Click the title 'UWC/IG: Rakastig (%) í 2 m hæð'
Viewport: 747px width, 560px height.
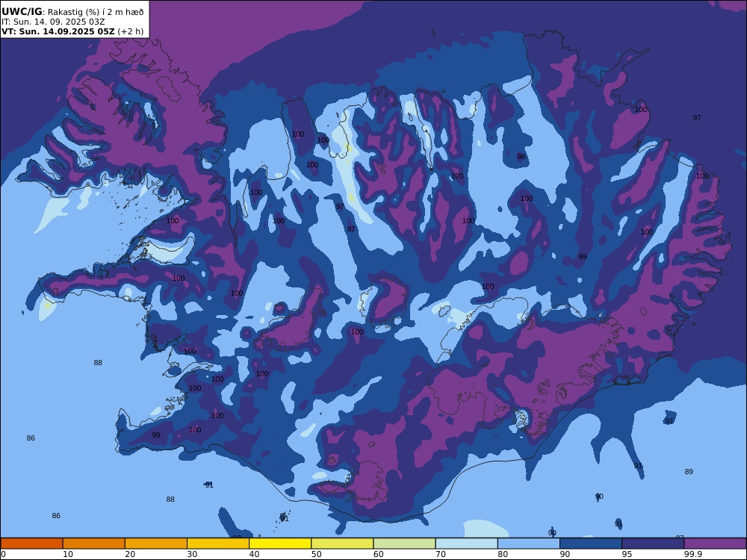72,12
